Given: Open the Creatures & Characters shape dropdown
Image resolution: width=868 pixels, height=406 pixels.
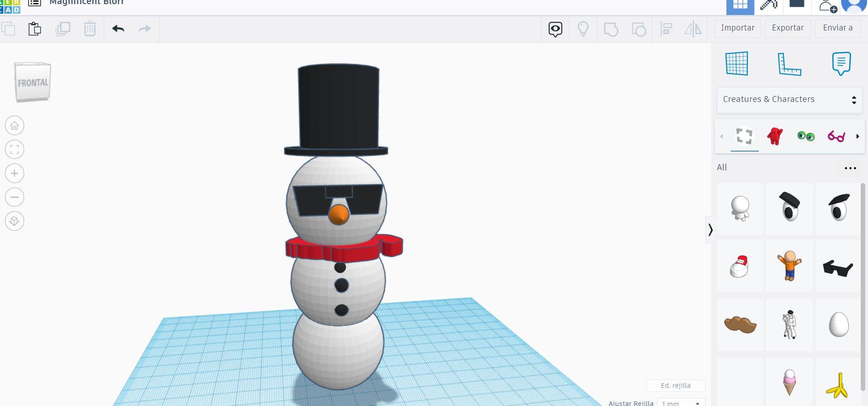Looking at the screenshot, I should coord(790,100).
